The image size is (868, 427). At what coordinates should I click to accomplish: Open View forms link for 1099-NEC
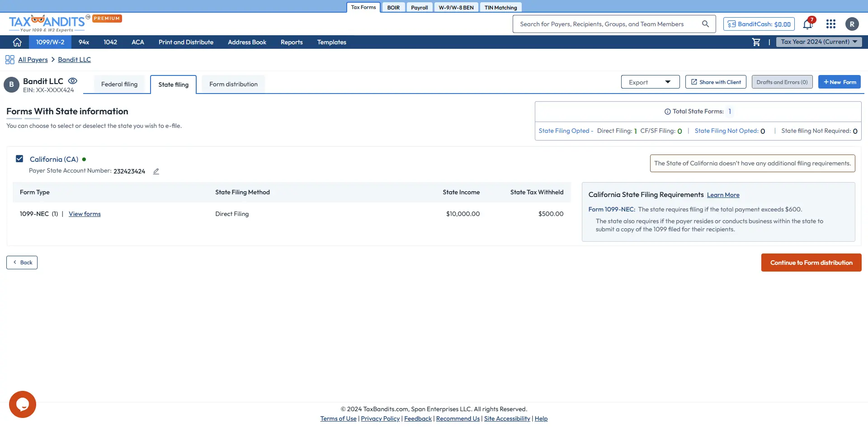coord(85,214)
